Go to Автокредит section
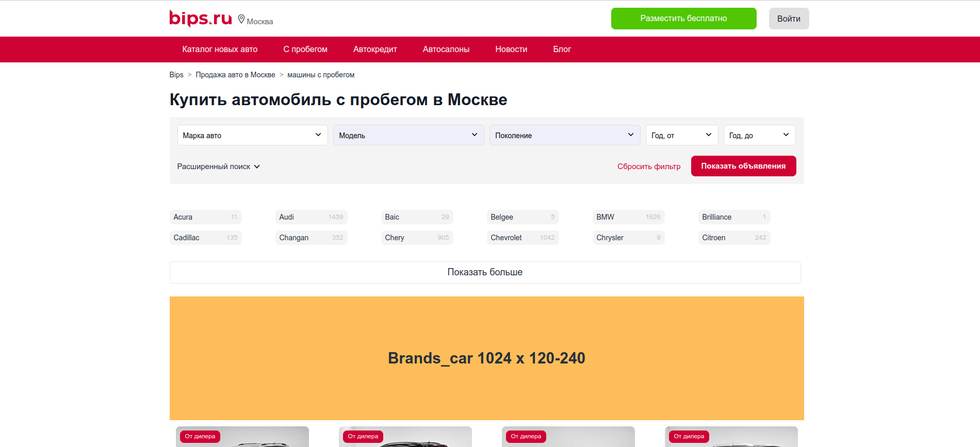980x447 pixels. (375, 49)
